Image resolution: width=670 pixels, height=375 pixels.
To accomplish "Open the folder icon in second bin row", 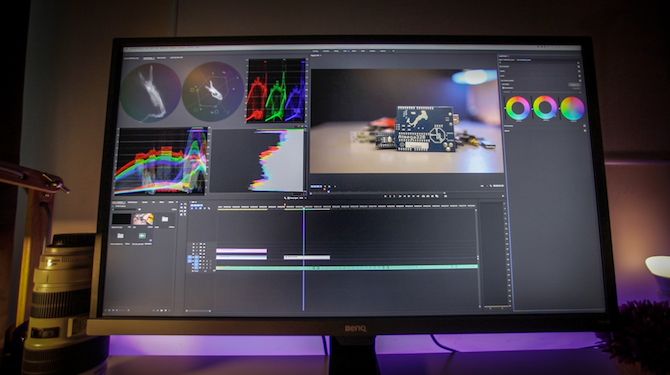I will coord(120,236).
